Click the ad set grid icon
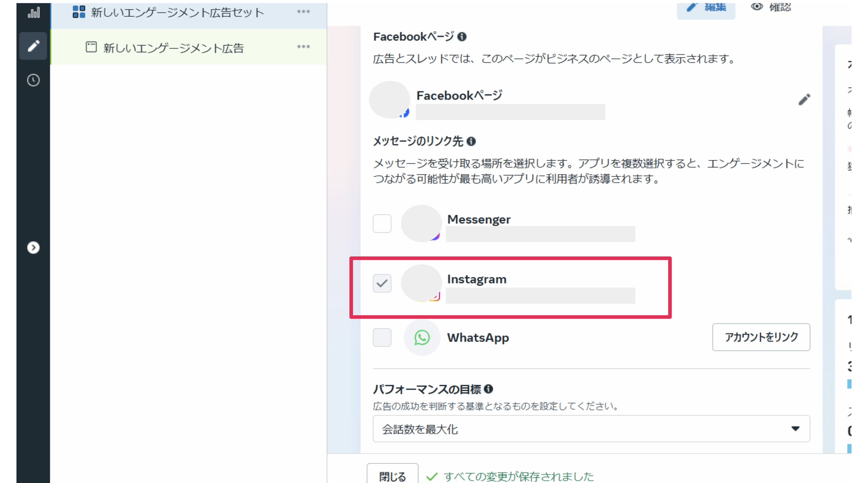The width and height of the screenshot is (868, 483). [79, 12]
